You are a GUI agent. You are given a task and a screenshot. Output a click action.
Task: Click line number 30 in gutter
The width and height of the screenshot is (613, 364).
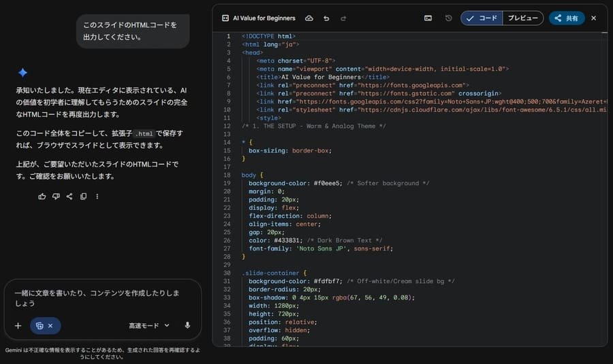tap(227, 274)
